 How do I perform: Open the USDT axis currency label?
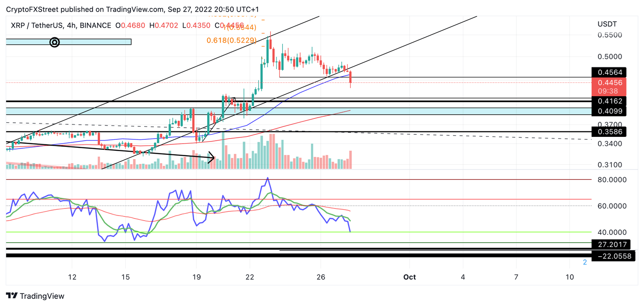607,24
